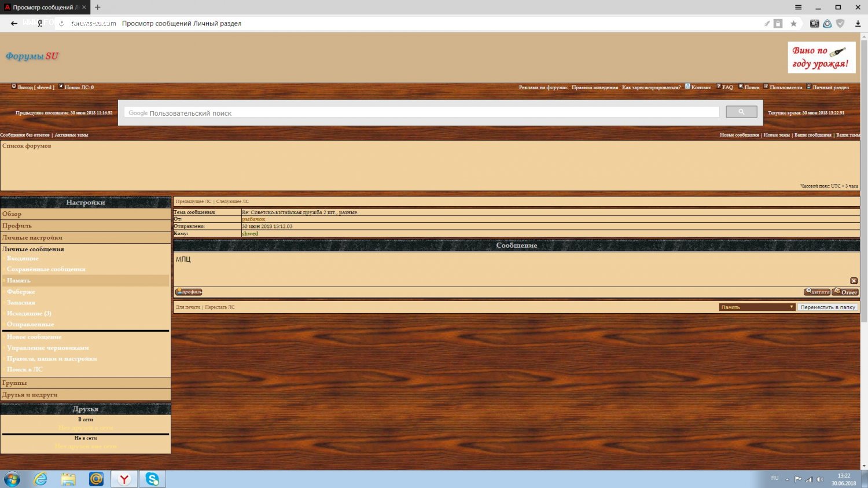
Task: Click the Ответ reply button
Action: (x=845, y=292)
